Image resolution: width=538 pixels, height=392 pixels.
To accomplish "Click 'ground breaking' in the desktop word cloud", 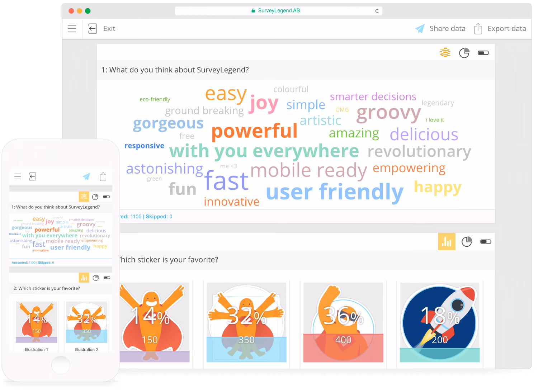I will (204, 111).
